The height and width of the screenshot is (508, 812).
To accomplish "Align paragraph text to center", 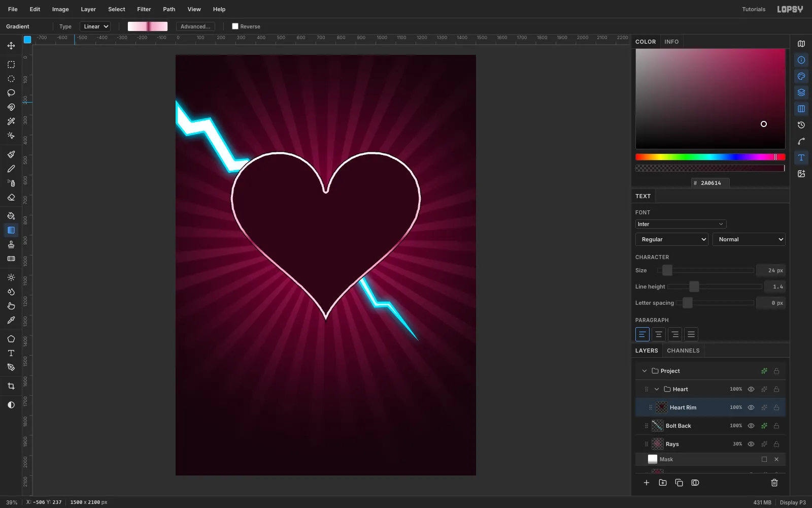I will pyautogui.click(x=659, y=334).
